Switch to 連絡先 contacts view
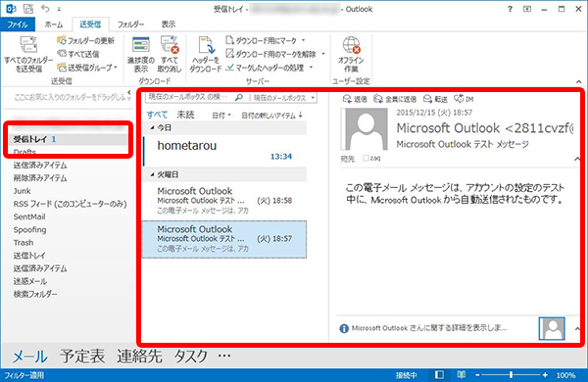The height and width of the screenshot is (382, 588). click(139, 357)
